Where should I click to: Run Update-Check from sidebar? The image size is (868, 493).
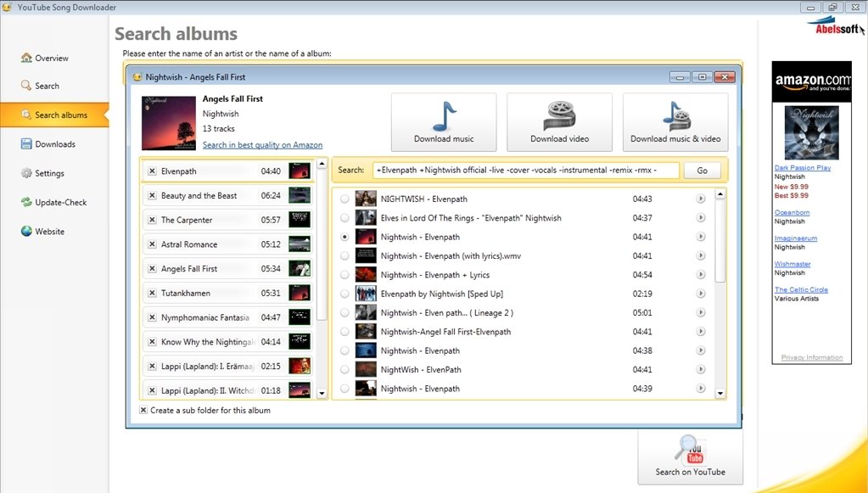[53, 202]
